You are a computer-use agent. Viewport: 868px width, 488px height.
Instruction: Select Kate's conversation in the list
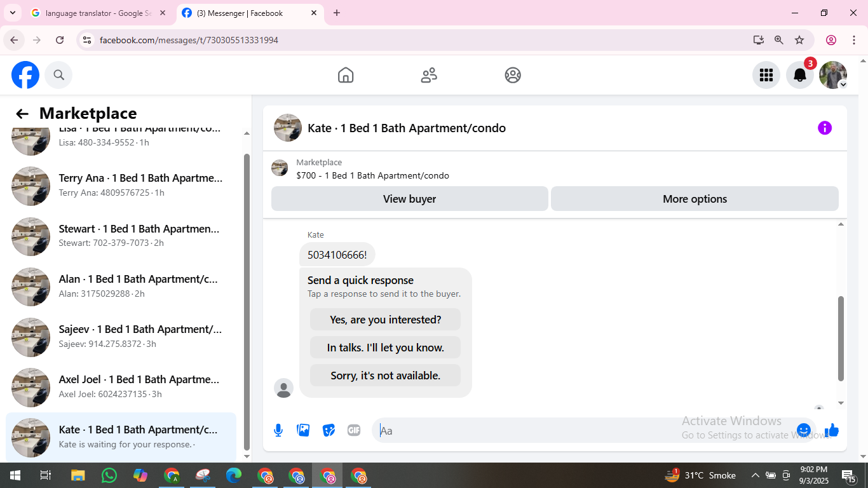(121, 437)
